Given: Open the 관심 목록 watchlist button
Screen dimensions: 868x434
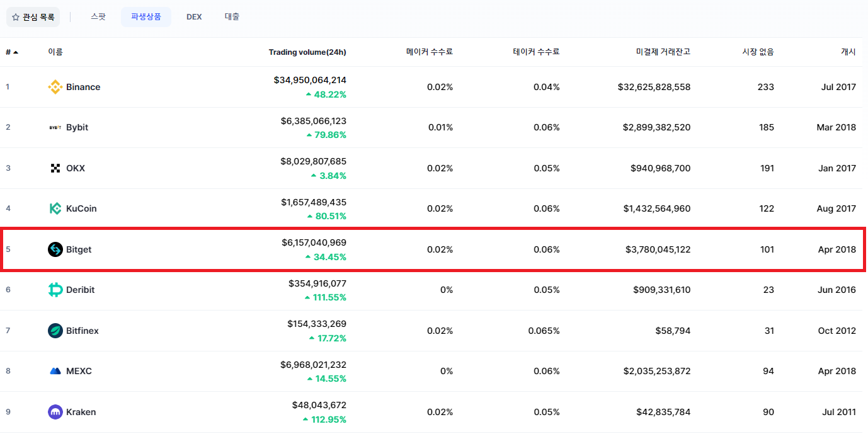Looking at the screenshot, I should (x=33, y=17).
